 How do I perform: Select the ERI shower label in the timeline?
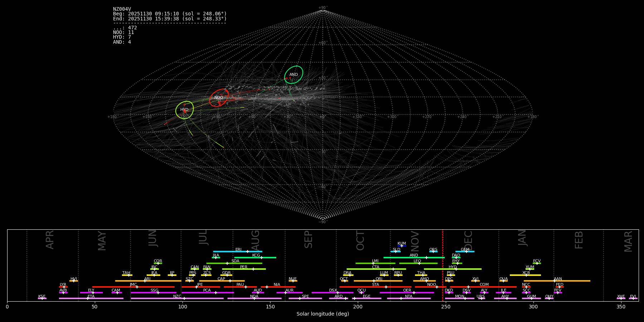[x=238, y=250]
